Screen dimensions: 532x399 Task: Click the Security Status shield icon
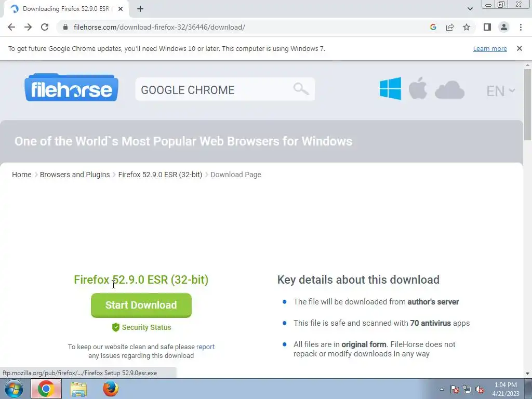[116, 327]
